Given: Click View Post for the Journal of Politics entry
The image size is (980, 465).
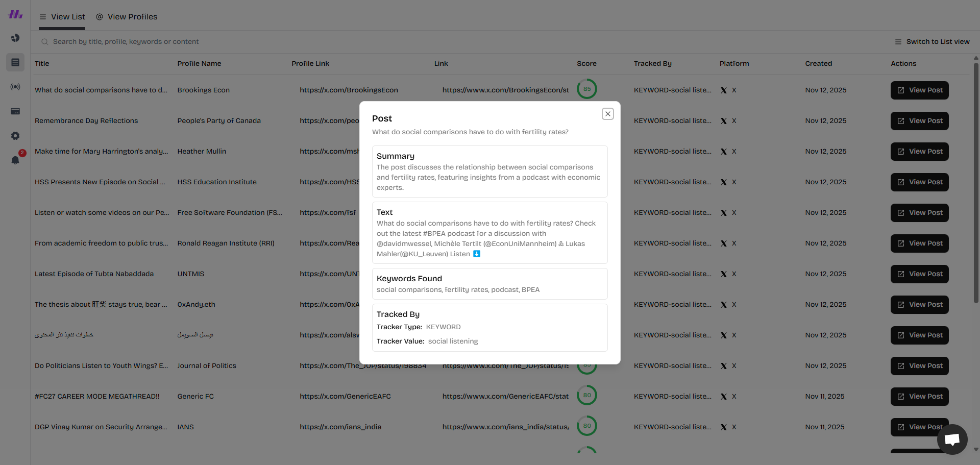Looking at the screenshot, I should tap(919, 365).
